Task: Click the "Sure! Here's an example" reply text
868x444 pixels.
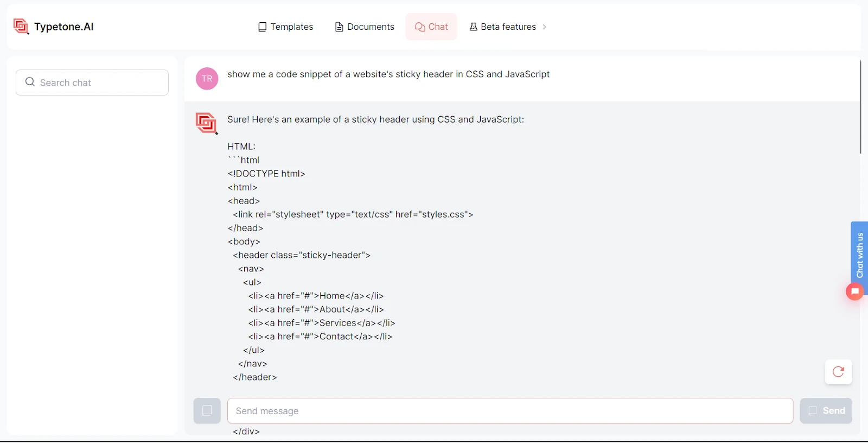Action: point(376,119)
